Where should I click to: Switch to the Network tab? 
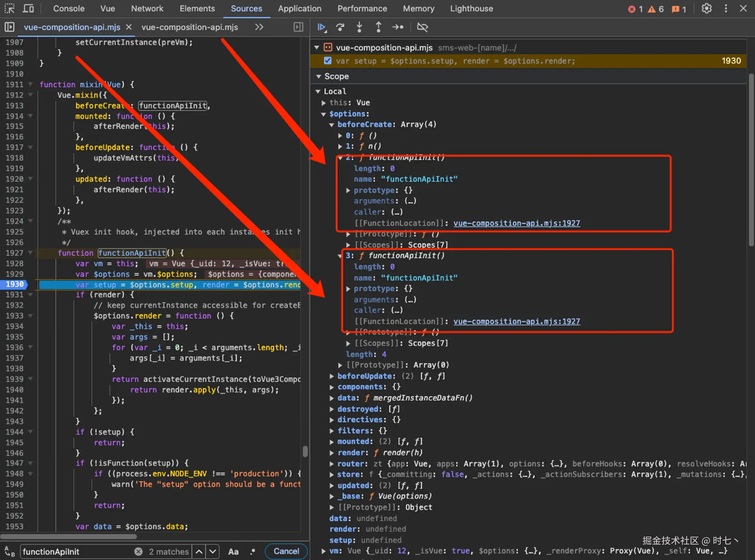click(x=147, y=9)
